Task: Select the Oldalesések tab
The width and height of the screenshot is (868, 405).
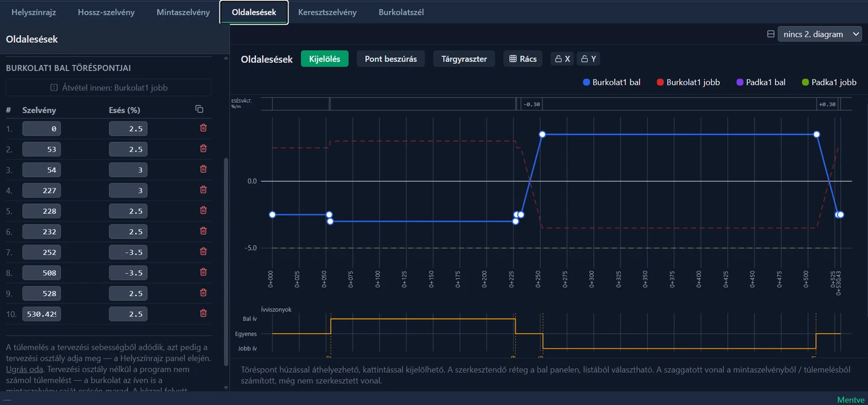Action: click(x=254, y=12)
